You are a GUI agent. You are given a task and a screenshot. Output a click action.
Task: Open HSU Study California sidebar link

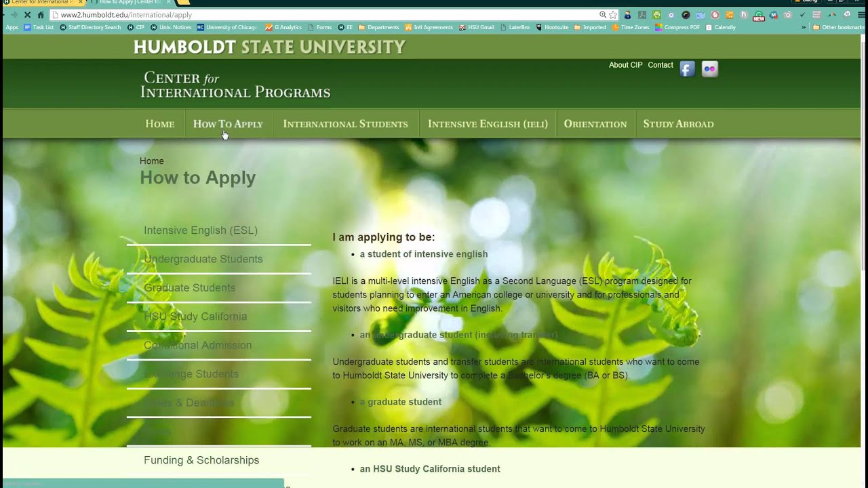pyautogui.click(x=195, y=317)
